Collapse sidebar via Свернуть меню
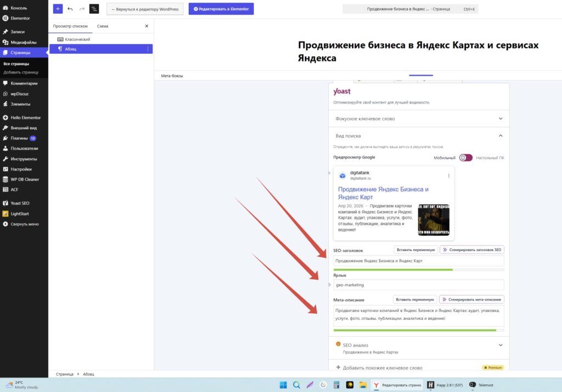 24,224
